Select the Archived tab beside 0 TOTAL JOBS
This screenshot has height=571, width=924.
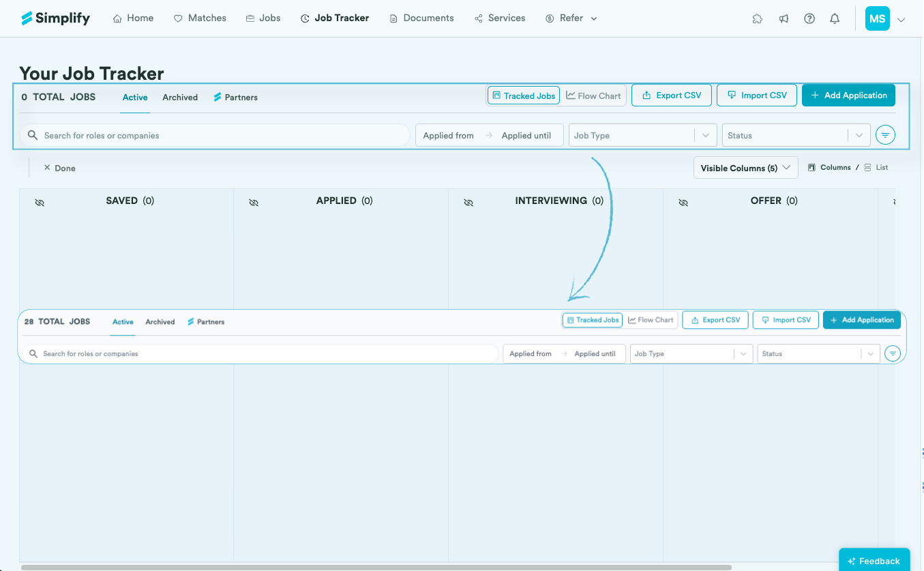tap(180, 98)
